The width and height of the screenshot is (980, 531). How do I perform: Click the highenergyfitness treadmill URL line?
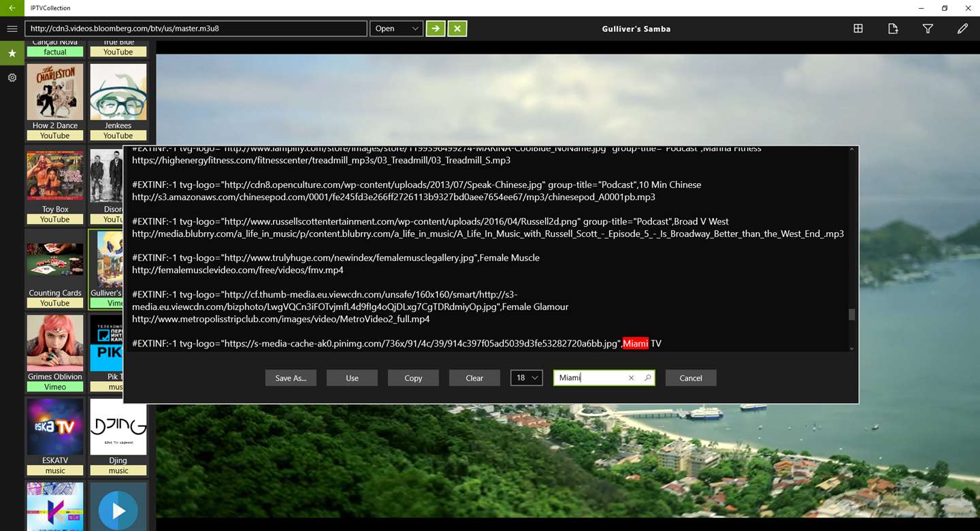[321, 161]
